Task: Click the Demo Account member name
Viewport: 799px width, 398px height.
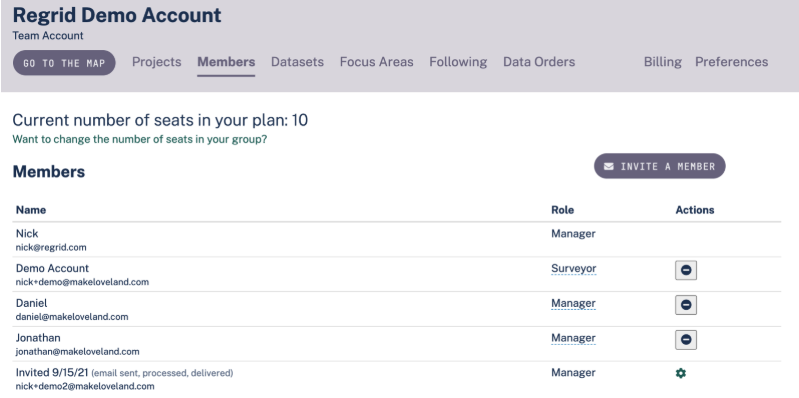Action: [52, 268]
